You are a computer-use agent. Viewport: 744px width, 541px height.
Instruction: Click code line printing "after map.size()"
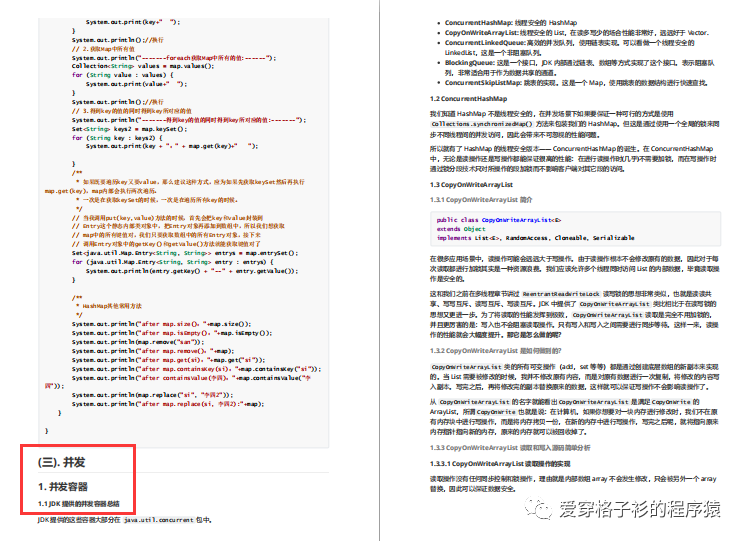click(161, 324)
